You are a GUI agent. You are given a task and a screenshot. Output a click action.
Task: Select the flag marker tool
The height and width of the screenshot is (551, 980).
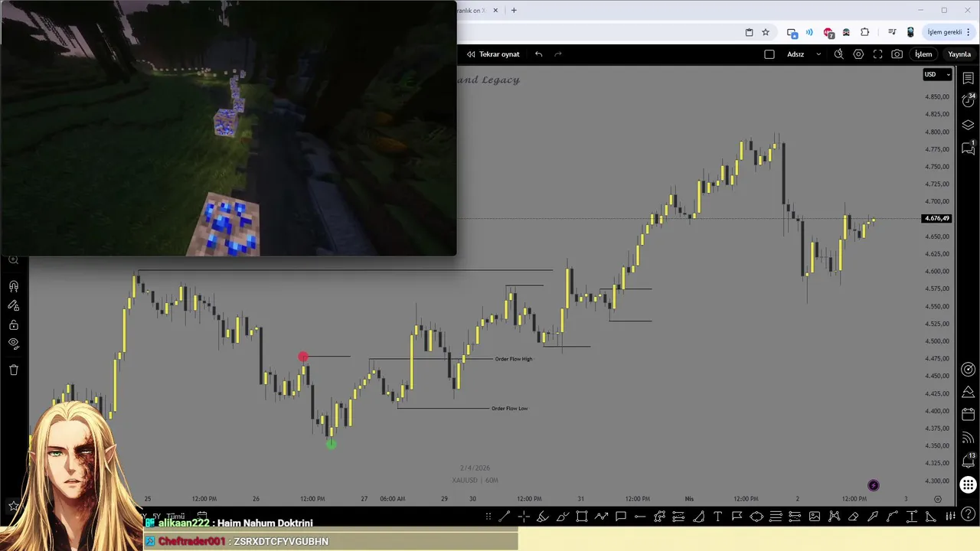(737, 517)
